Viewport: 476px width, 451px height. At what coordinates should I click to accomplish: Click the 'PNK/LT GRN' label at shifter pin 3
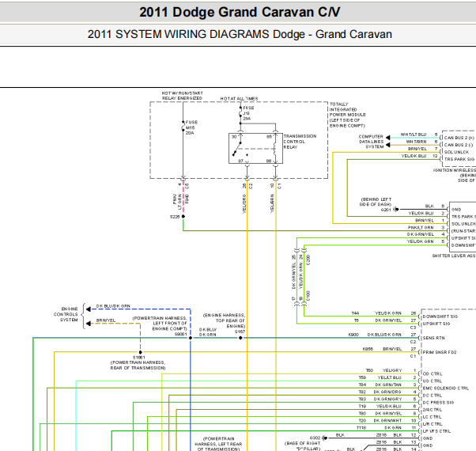(421, 227)
